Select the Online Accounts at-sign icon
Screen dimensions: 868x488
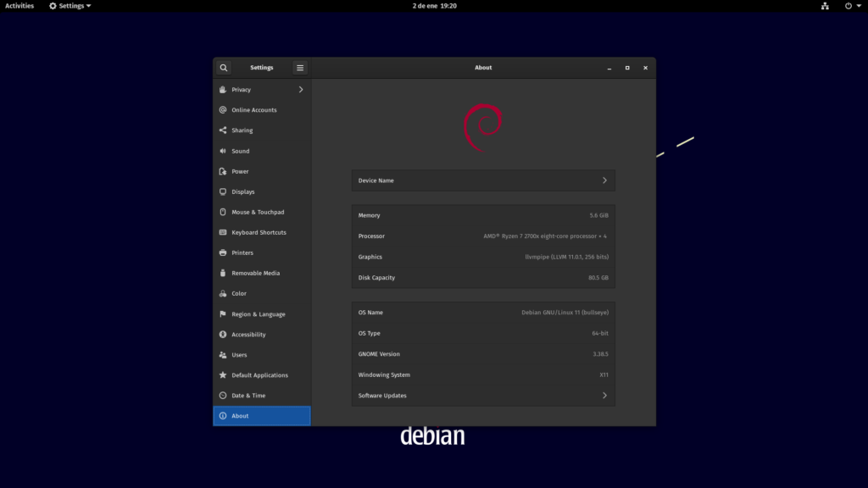[x=223, y=109]
